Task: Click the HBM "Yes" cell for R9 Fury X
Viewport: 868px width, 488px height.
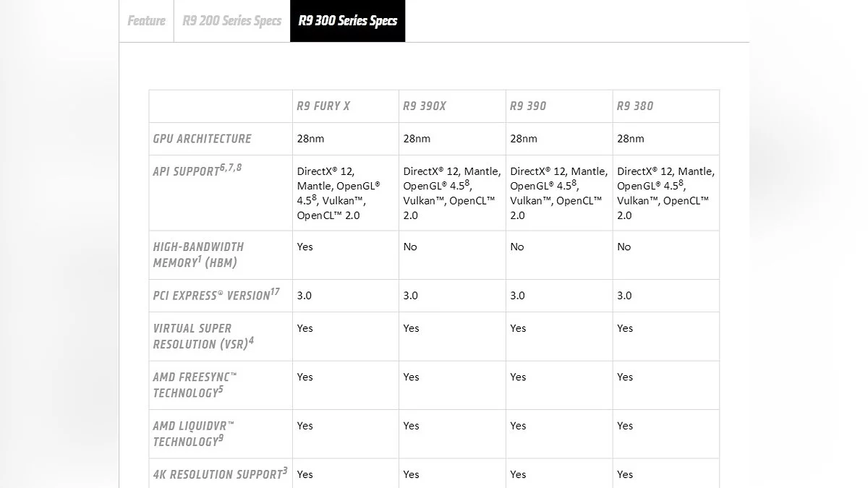Action: pyautogui.click(x=305, y=247)
